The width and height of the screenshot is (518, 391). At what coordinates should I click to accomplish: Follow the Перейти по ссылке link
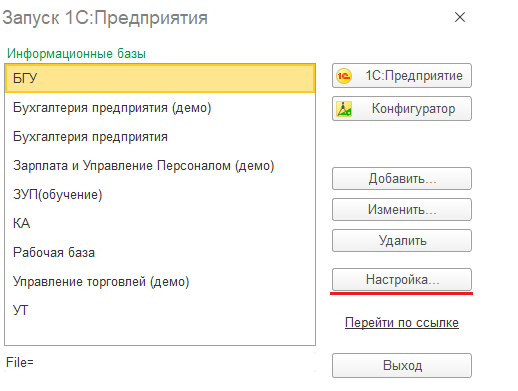click(402, 322)
